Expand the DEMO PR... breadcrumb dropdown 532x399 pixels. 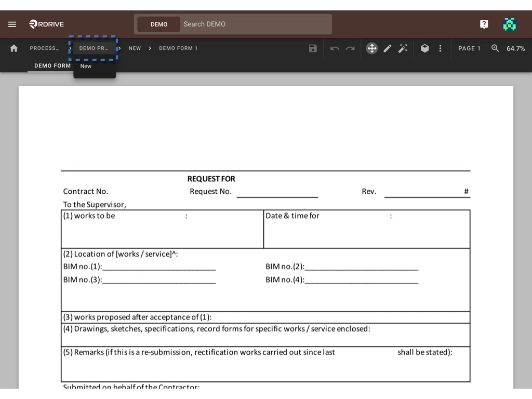(94, 48)
